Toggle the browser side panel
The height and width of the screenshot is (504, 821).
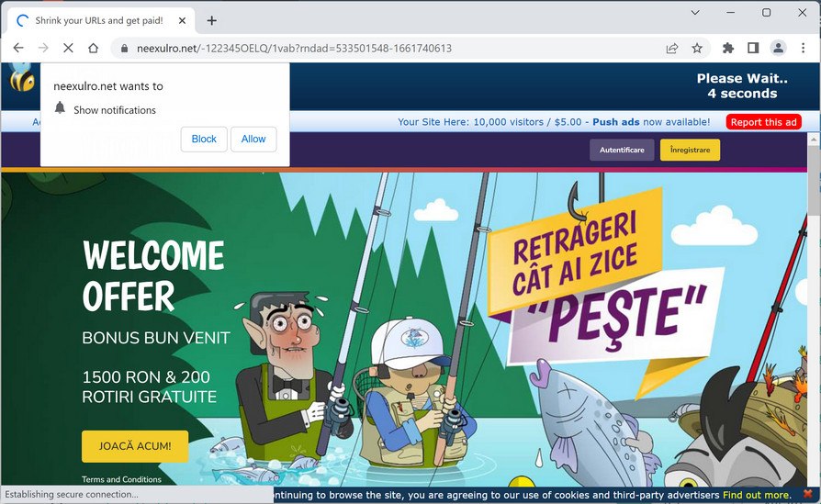(753, 48)
